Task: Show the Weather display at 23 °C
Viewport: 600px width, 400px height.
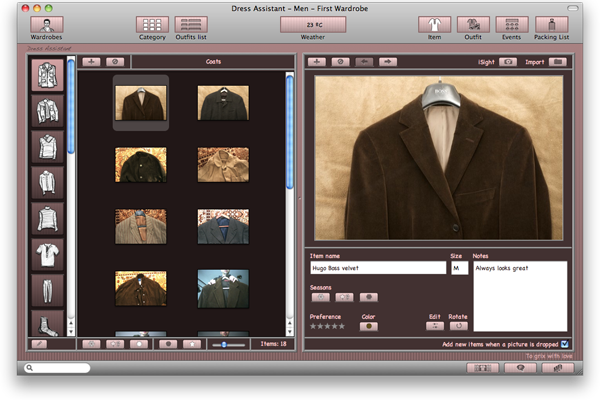Action: pos(314,24)
